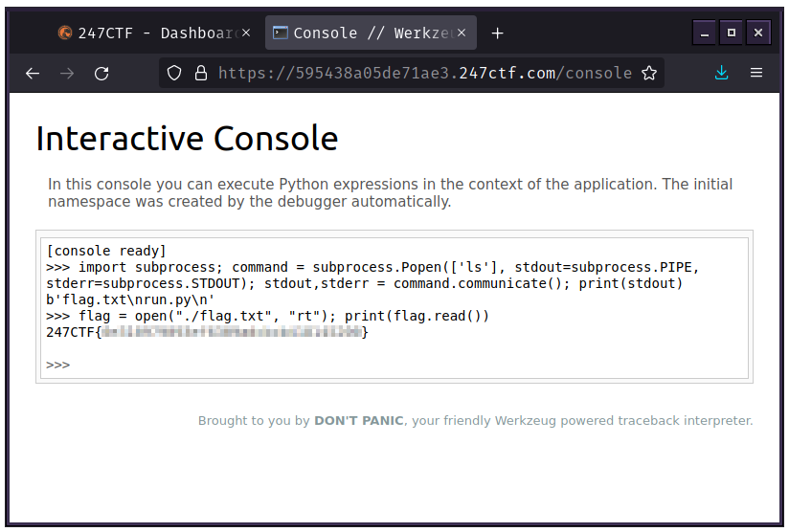789x532 pixels.
Task: Click the forward navigation arrow
Action: coord(67,74)
